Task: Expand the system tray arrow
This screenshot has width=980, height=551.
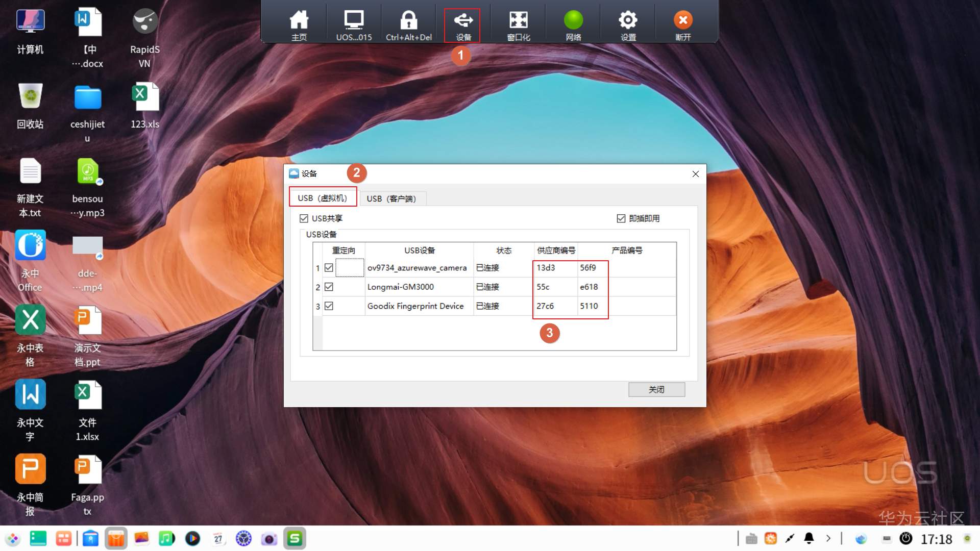Action: point(828,538)
